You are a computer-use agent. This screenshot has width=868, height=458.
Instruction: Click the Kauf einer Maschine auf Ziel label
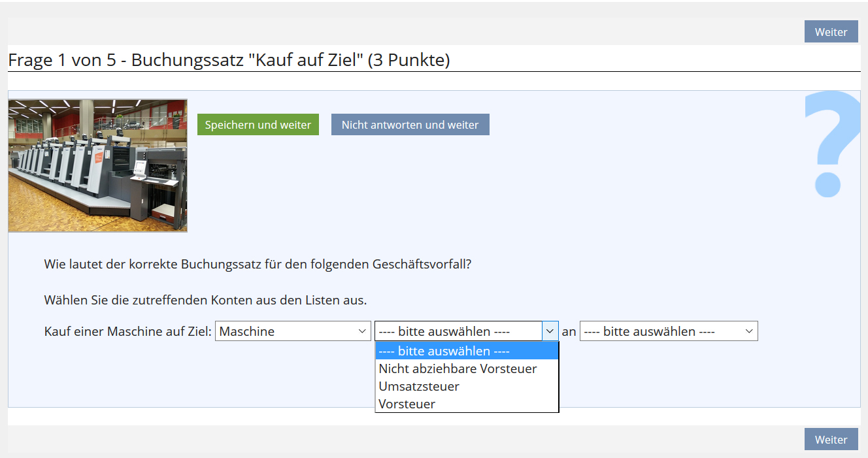tap(127, 331)
